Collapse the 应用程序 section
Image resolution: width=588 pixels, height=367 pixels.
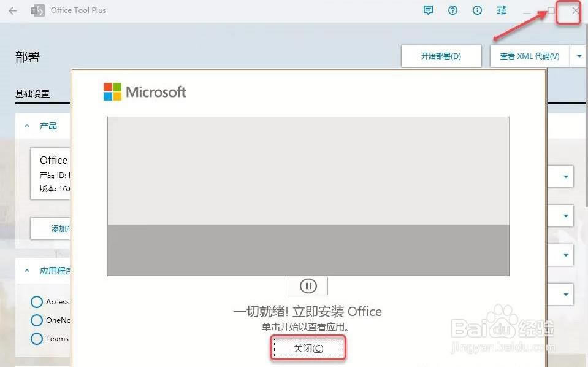(27, 271)
